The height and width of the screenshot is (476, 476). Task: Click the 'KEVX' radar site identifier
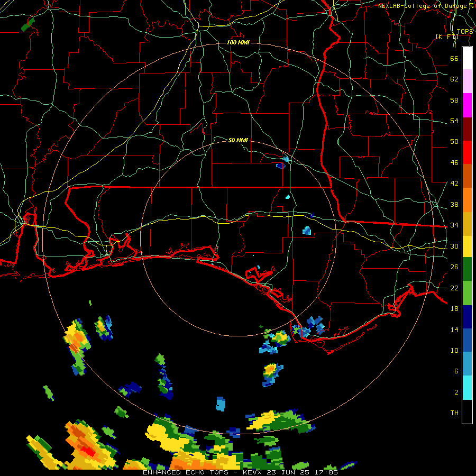(253, 472)
